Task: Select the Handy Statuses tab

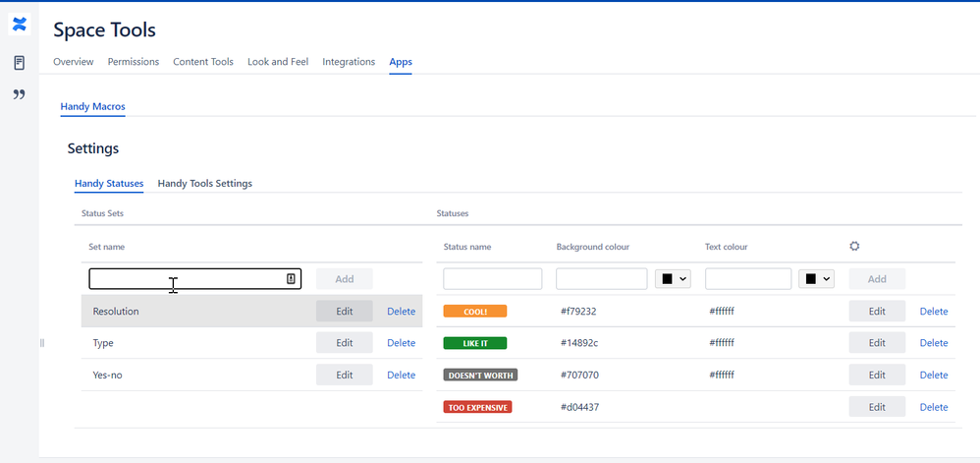Action: point(109,183)
